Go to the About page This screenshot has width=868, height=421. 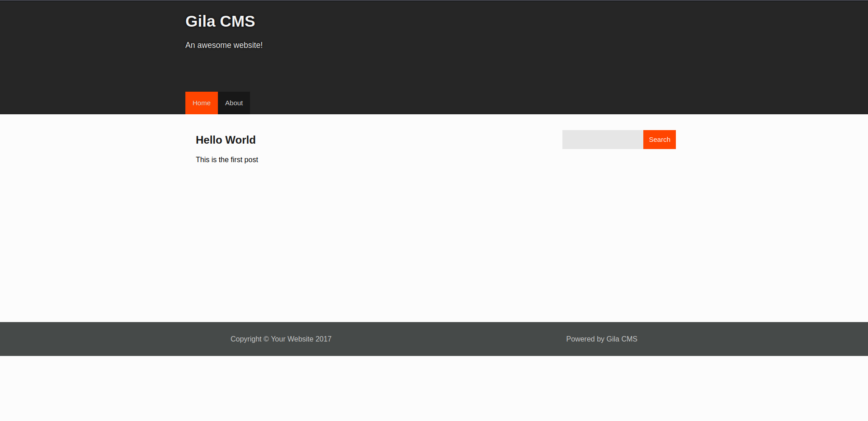pyautogui.click(x=234, y=103)
